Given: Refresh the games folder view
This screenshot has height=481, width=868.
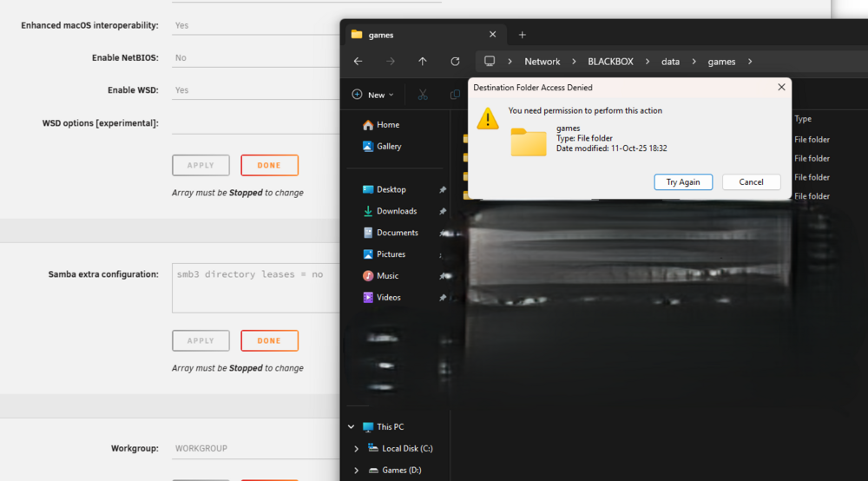Looking at the screenshot, I should [455, 62].
